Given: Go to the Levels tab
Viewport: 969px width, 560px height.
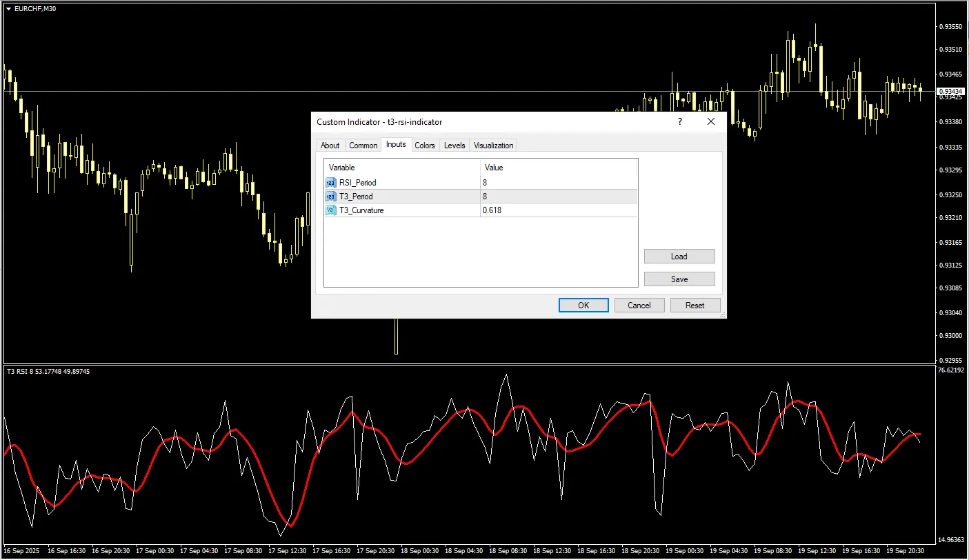Looking at the screenshot, I should [x=454, y=146].
